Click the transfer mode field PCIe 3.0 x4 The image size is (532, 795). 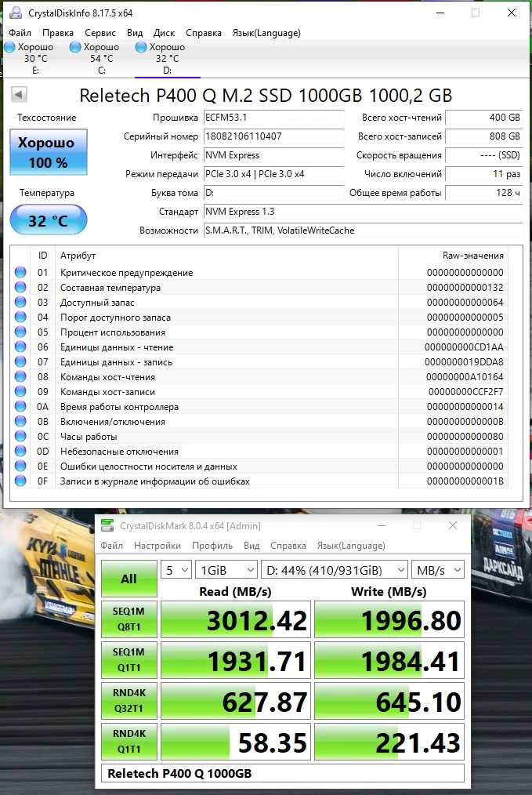click(x=273, y=174)
